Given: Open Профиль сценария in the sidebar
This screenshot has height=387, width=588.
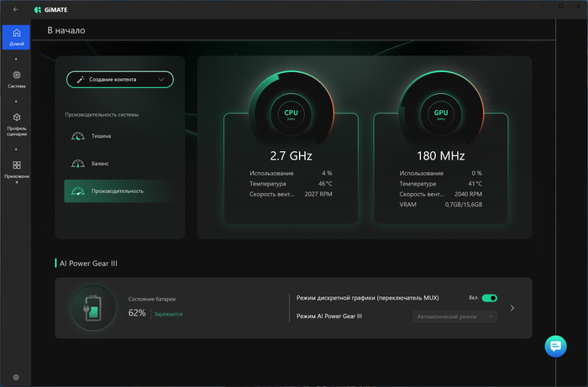Looking at the screenshot, I should [16, 123].
